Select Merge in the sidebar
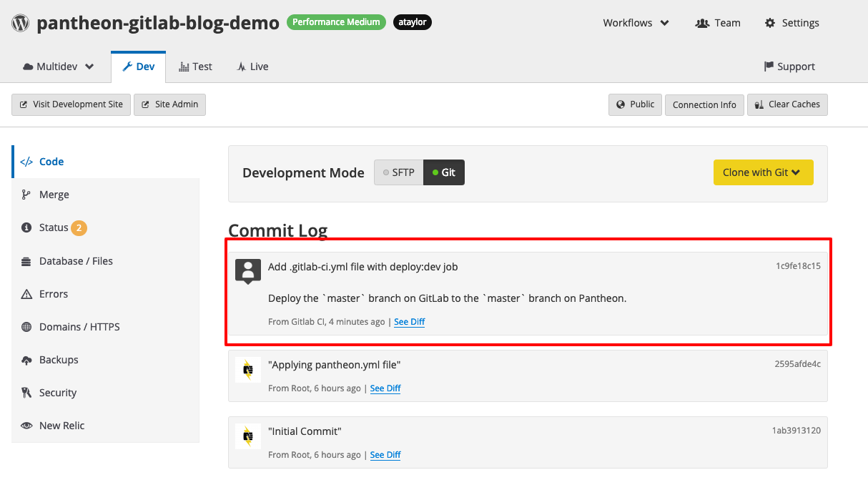The width and height of the screenshot is (868, 490). pos(55,194)
